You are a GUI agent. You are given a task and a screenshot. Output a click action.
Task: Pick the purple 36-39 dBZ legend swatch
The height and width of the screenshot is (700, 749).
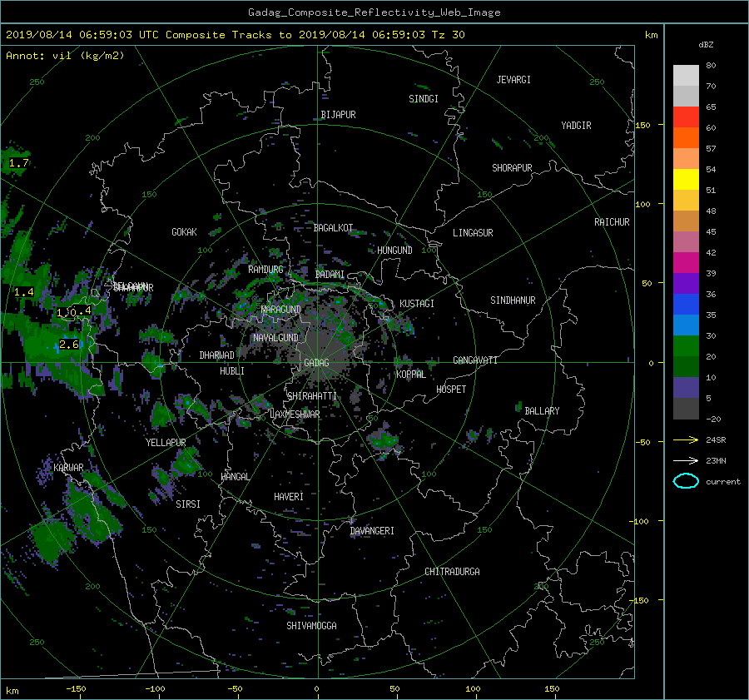686,284
